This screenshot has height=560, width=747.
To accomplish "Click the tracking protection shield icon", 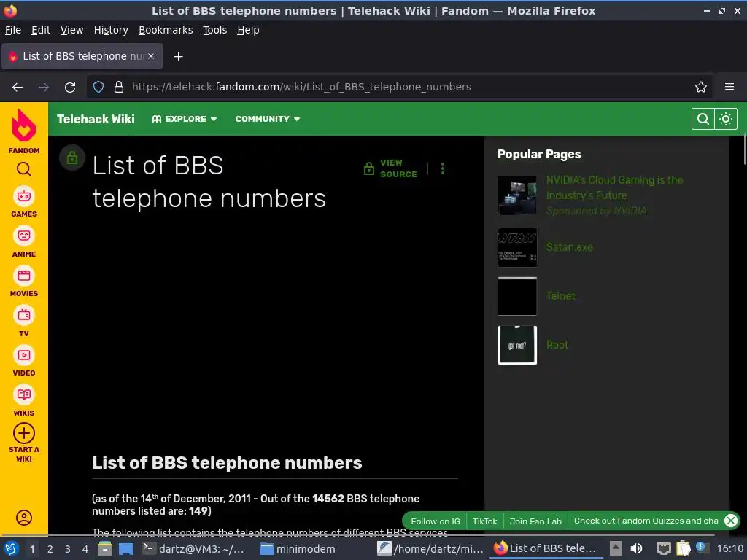I will click(98, 87).
